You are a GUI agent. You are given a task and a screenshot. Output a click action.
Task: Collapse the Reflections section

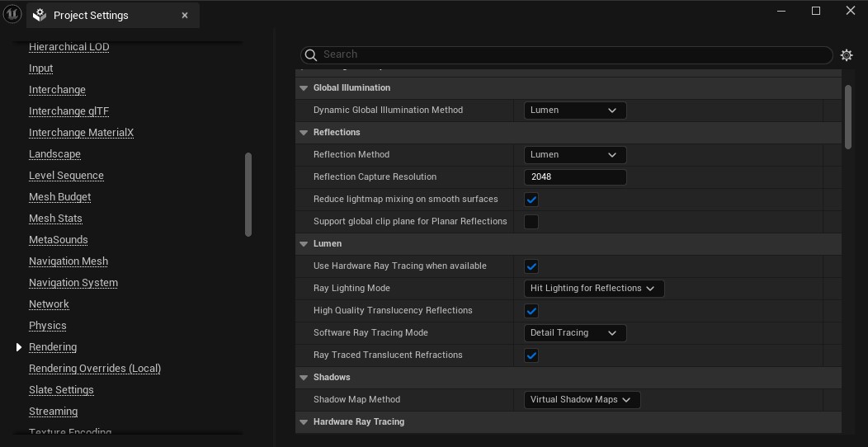(304, 132)
